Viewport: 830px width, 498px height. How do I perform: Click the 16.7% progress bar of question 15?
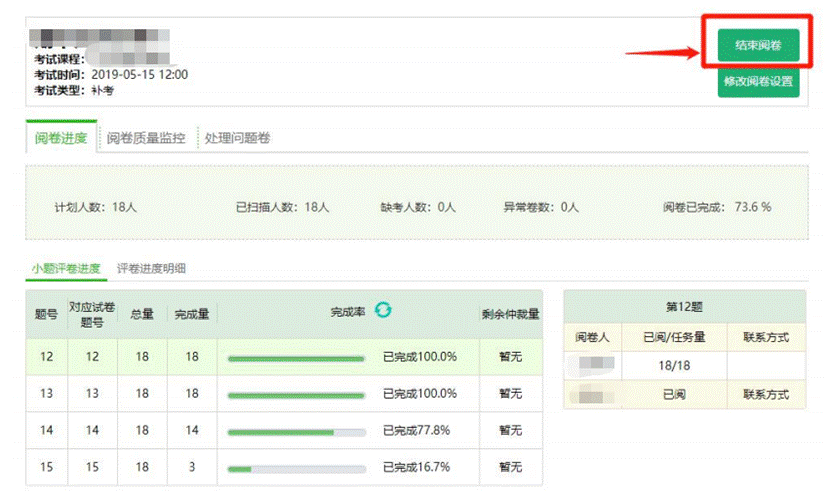pyautogui.click(x=296, y=468)
